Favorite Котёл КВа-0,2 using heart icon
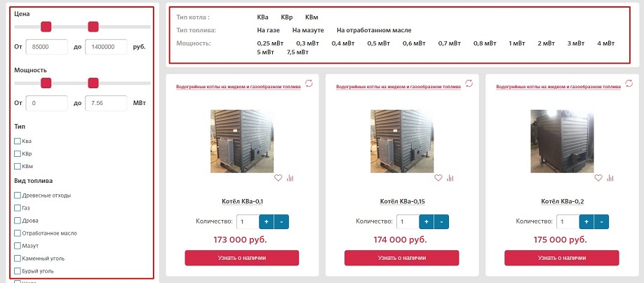Viewport: 644px width, 283px height. click(x=598, y=178)
